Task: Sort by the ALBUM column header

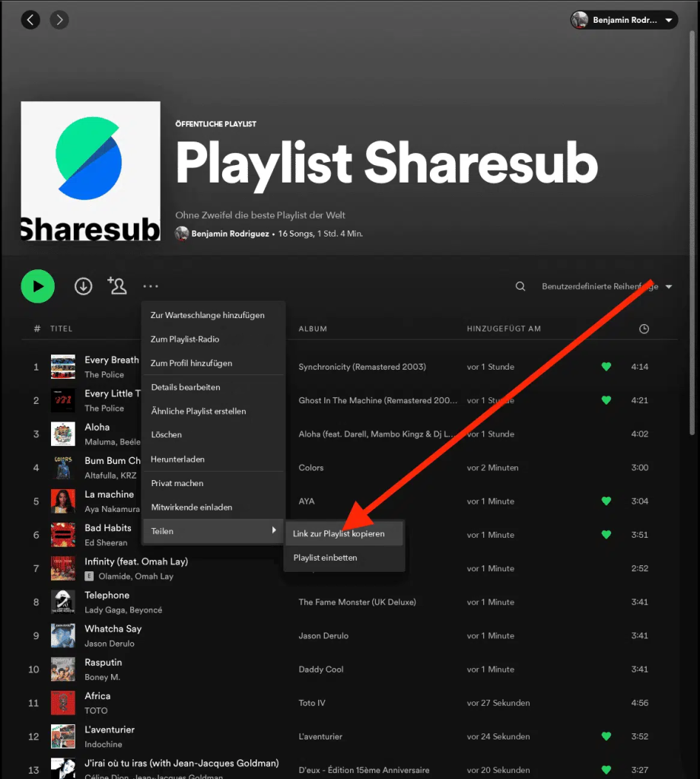Action: click(x=313, y=329)
